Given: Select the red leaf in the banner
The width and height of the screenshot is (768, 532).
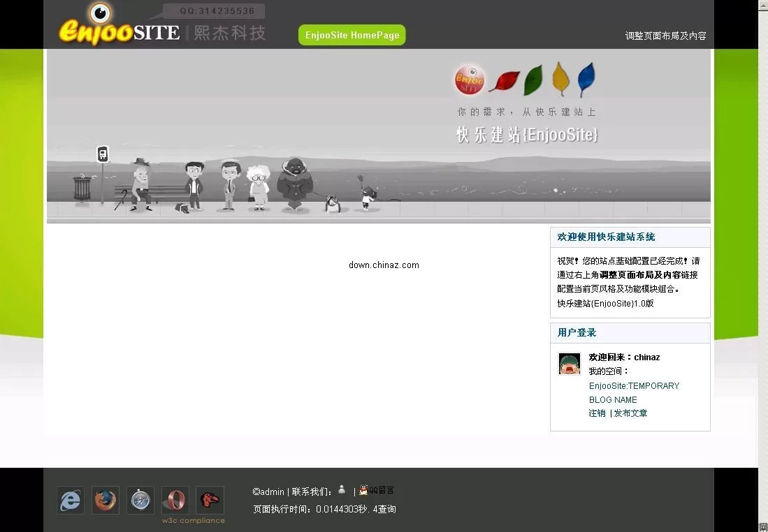Looking at the screenshot, I should (x=505, y=78).
